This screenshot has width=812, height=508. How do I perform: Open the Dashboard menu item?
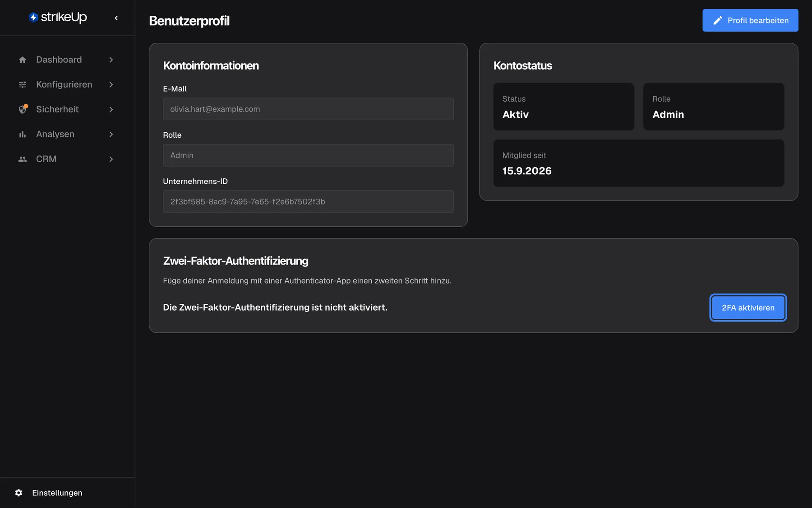pos(67,60)
